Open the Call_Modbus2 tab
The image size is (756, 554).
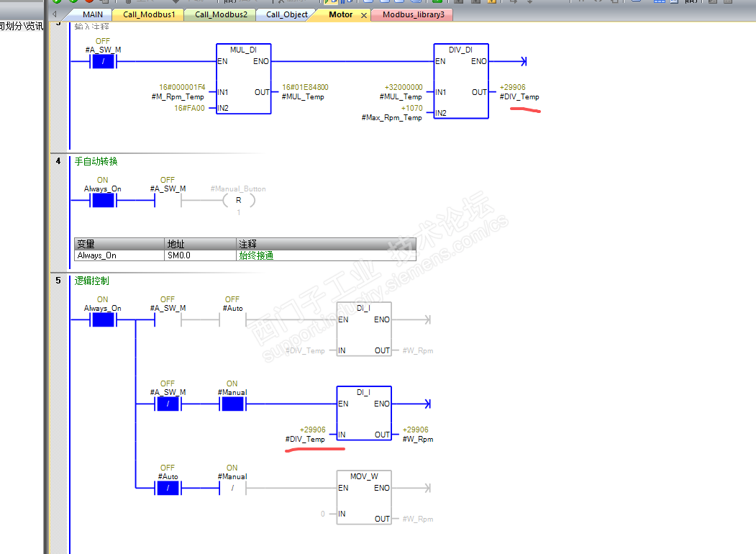click(x=221, y=15)
